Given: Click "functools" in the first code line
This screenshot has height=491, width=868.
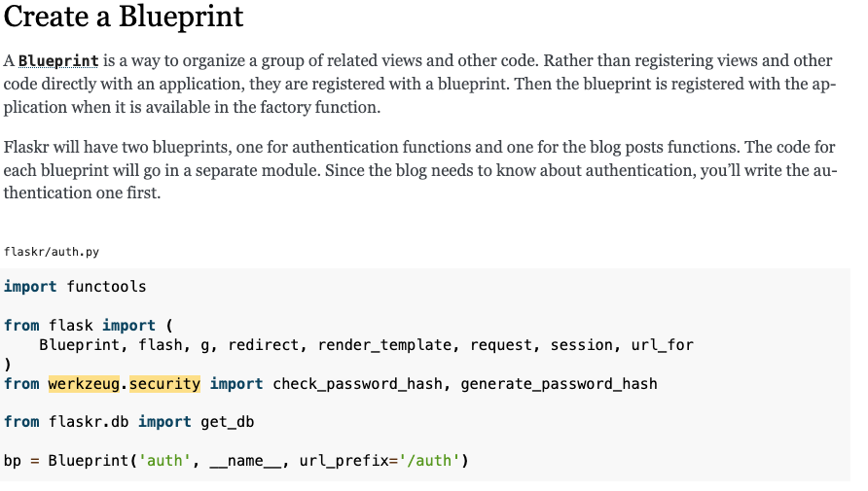Looking at the screenshot, I should click(106, 287).
